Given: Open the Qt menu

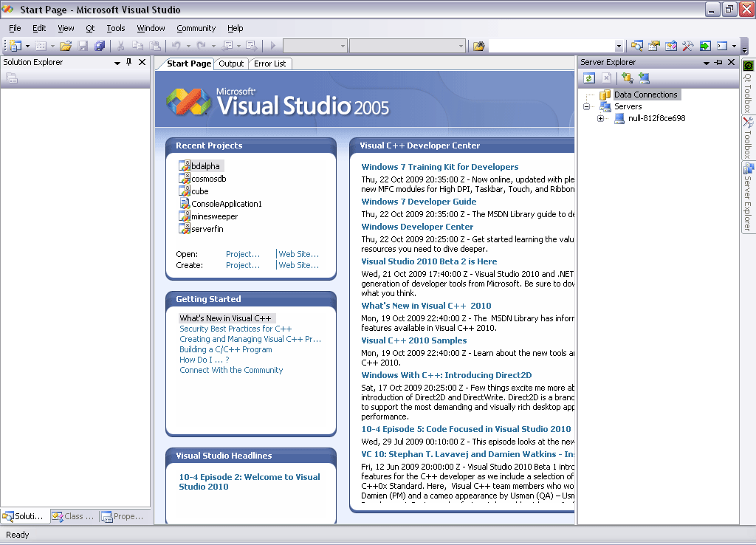Looking at the screenshot, I should click(x=90, y=28).
